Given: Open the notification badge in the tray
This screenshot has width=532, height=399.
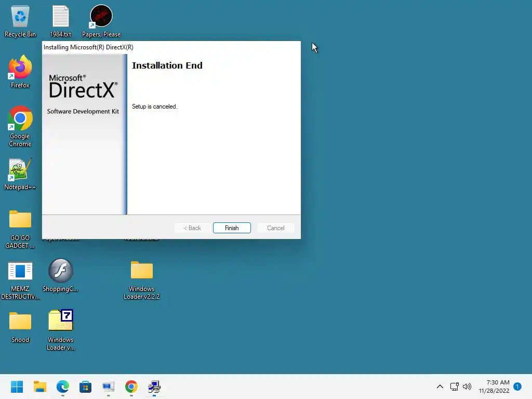Looking at the screenshot, I should click(517, 387).
